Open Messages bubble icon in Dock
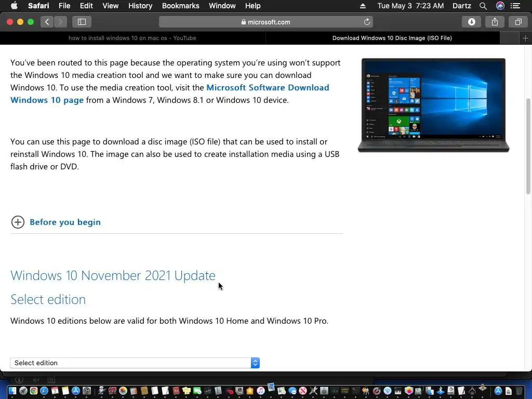The width and height of the screenshot is (532, 399). coord(292,391)
